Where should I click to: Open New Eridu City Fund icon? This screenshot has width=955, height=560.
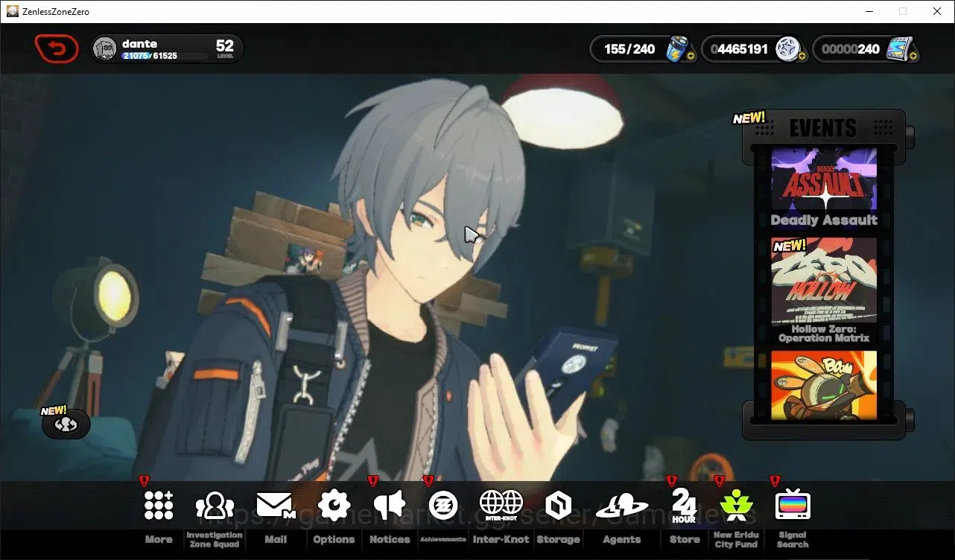point(736,506)
